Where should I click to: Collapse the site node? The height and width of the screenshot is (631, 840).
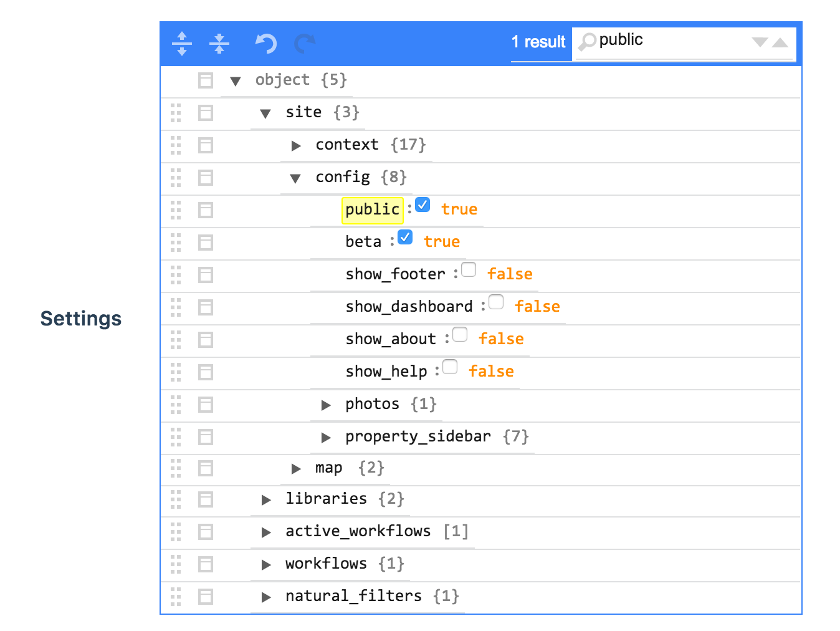(x=265, y=113)
